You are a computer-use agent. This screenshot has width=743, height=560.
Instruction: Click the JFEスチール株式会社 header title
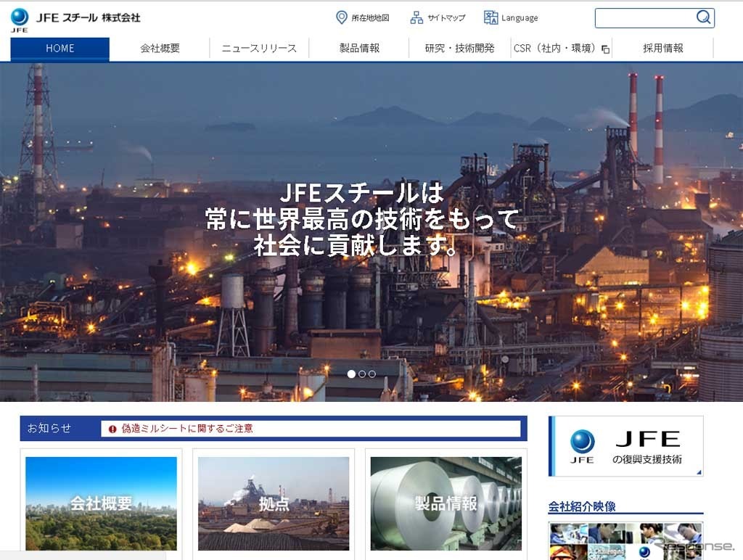(88, 18)
